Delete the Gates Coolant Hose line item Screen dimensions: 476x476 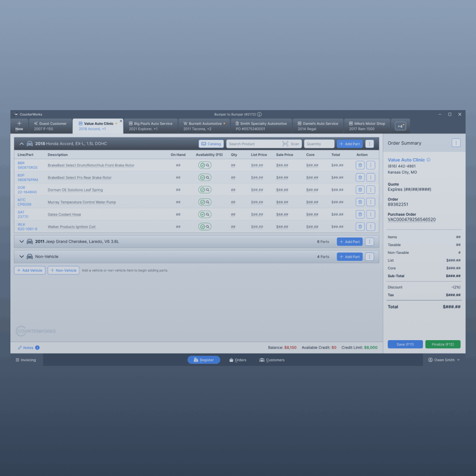(x=360, y=214)
